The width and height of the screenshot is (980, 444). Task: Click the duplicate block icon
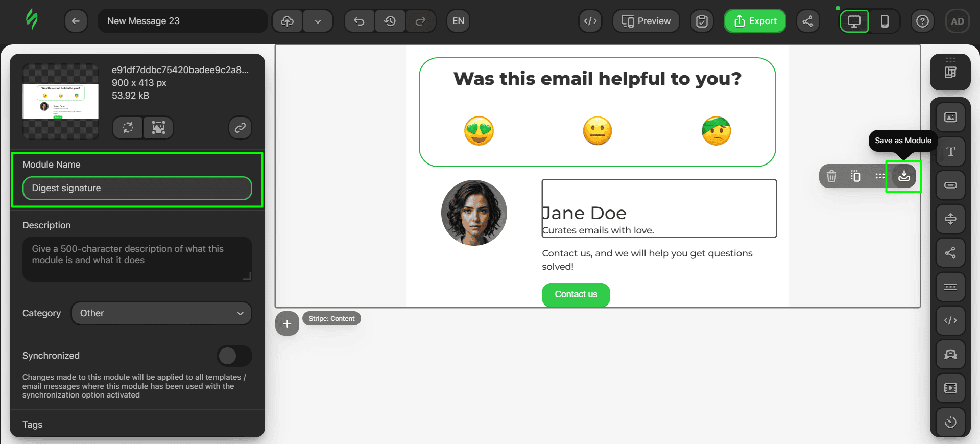coord(855,176)
